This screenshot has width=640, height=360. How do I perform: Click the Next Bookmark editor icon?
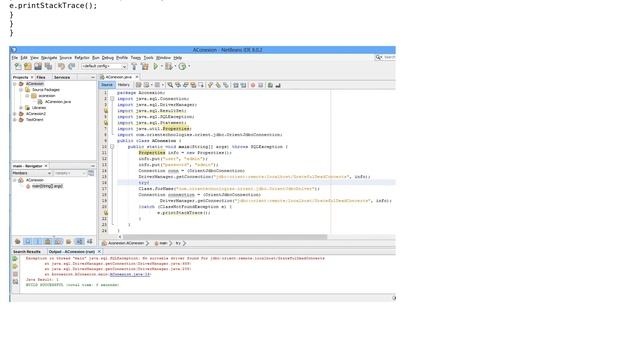pyautogui.click(x=218, y=85)
